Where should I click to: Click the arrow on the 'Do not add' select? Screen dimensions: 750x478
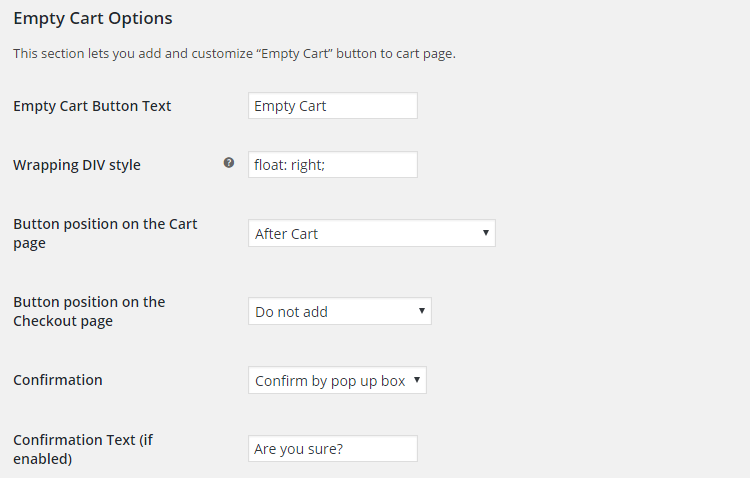(x=421, y=311)
